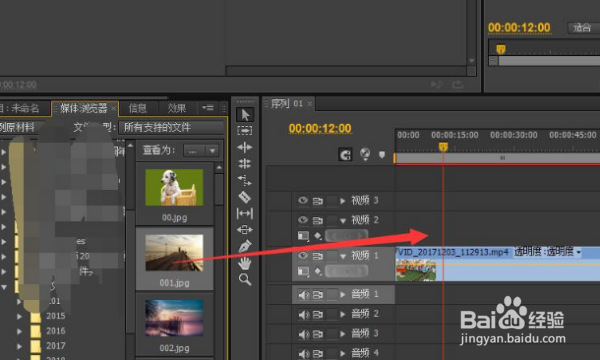Select the 001.jpg pier thumbnail
This screenshot has width=600, height=360.
click(x=174, y=253)
